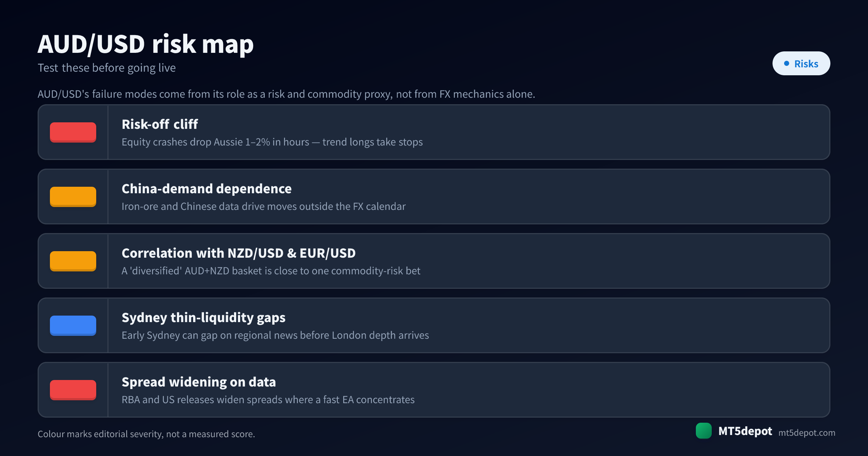The image size is (868, 456).
Task: Select the orange swatch next to Correlation row
Action: pyautogui.click(x=73, y=261)
